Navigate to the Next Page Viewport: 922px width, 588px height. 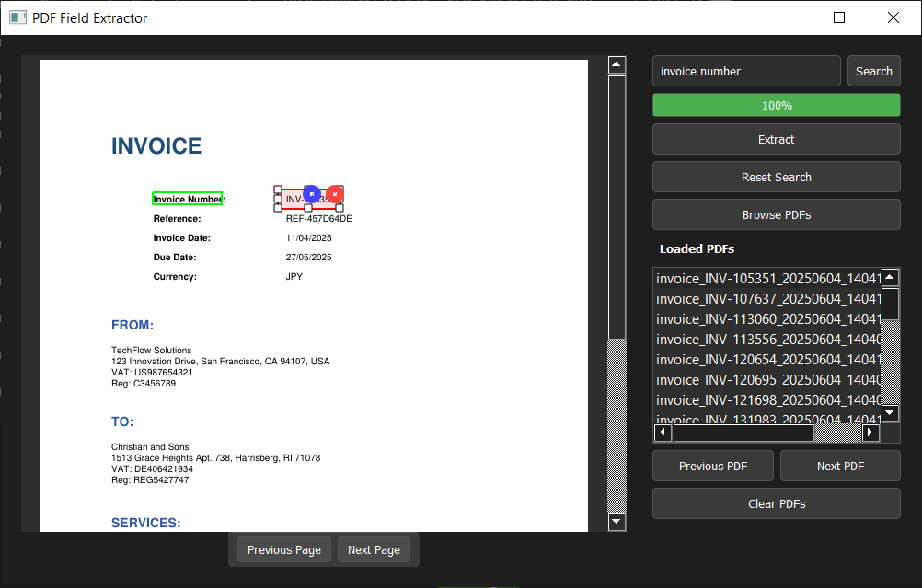point(374,549)
